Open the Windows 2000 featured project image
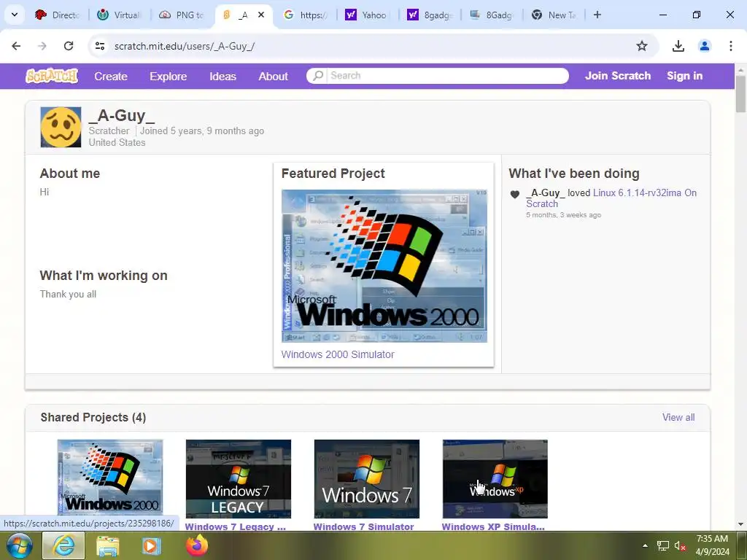The width and height of the screenshot is (747, 560). click(384, 265)
